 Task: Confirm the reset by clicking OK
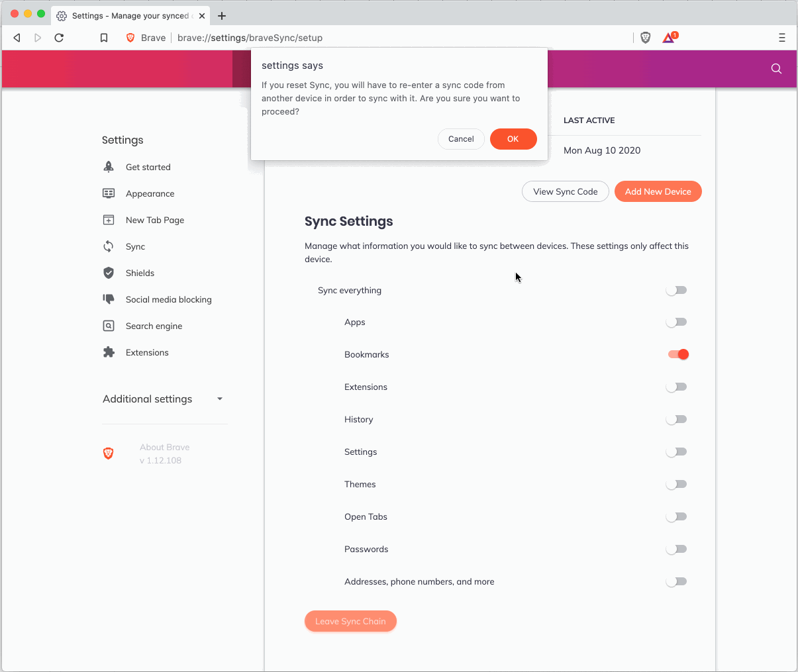pos(513,139)
